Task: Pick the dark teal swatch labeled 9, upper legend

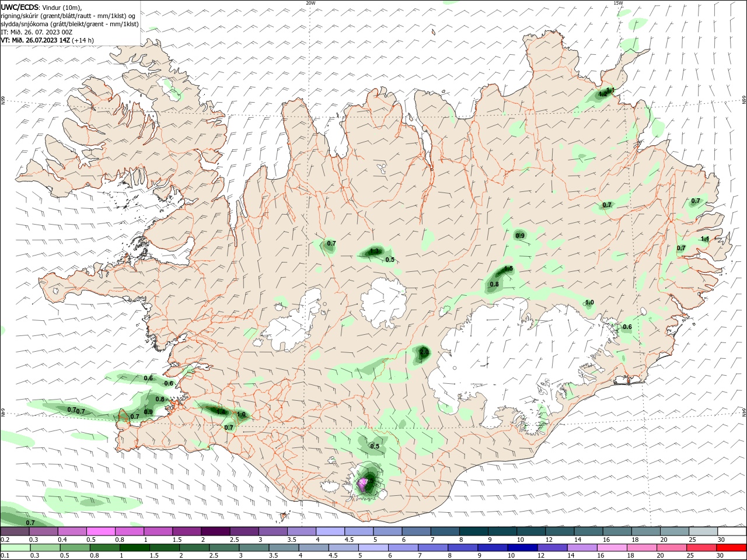Action: click(502, 531)
